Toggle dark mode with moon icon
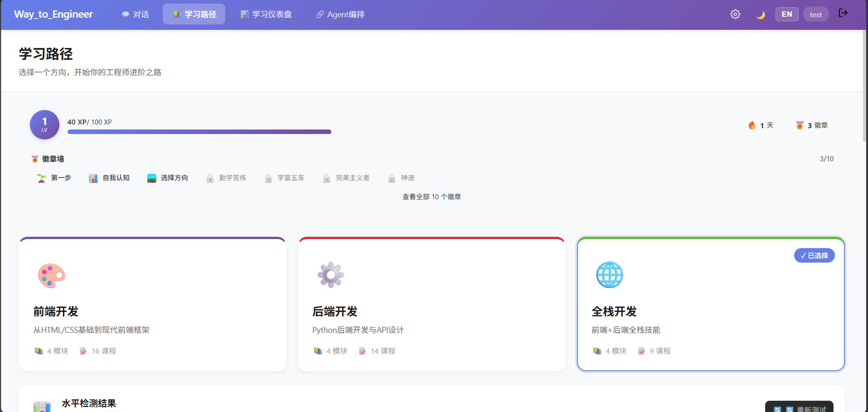 point(760,15)
